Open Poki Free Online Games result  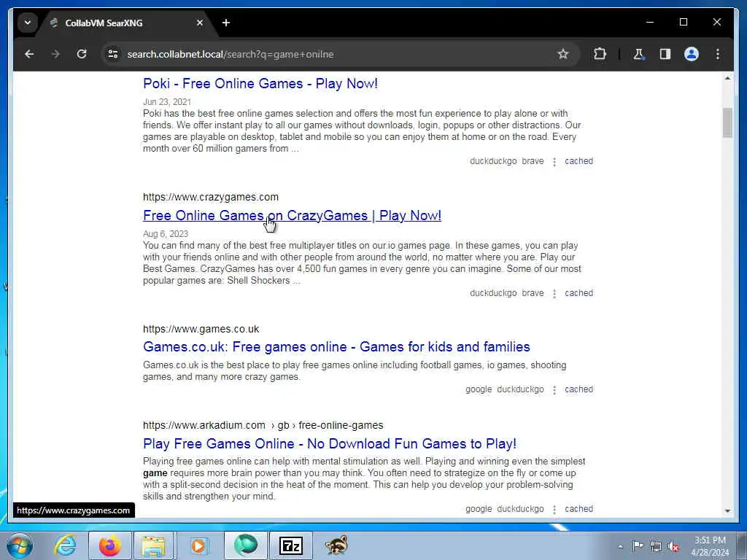pos(260,84)
